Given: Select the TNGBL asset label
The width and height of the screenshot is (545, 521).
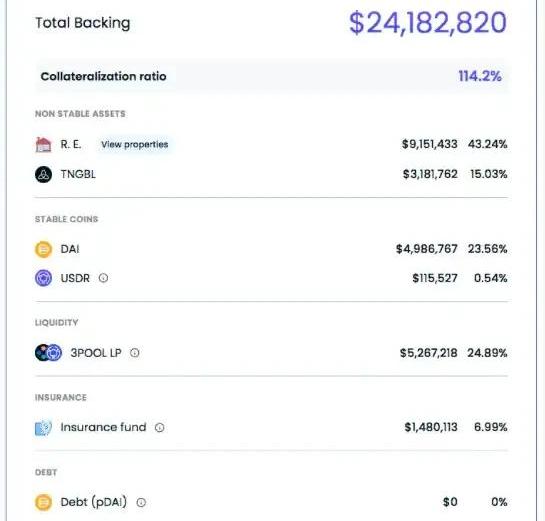Looking at the screenshot, I should tap(78, 174).
